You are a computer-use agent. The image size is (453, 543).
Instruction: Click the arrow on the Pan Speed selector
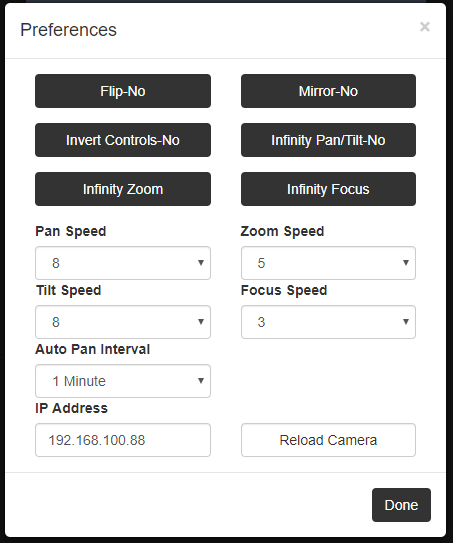pyautogui.click(x=201, y=263)
